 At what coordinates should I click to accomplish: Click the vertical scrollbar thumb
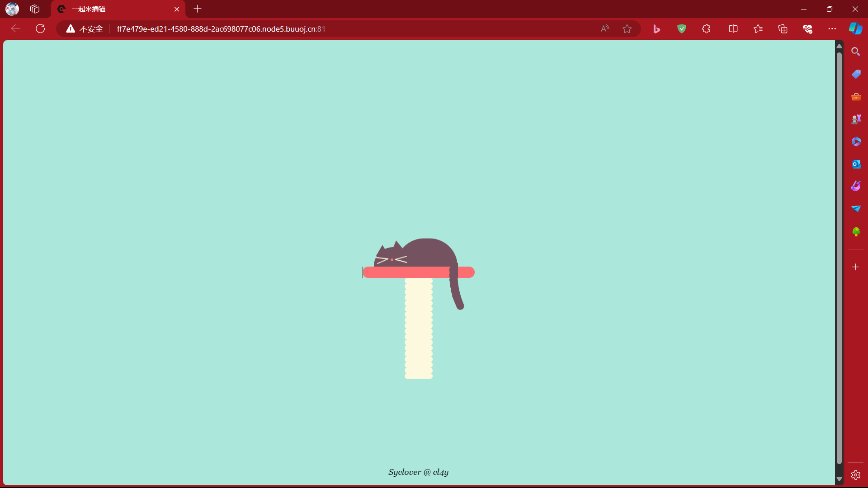839,258
